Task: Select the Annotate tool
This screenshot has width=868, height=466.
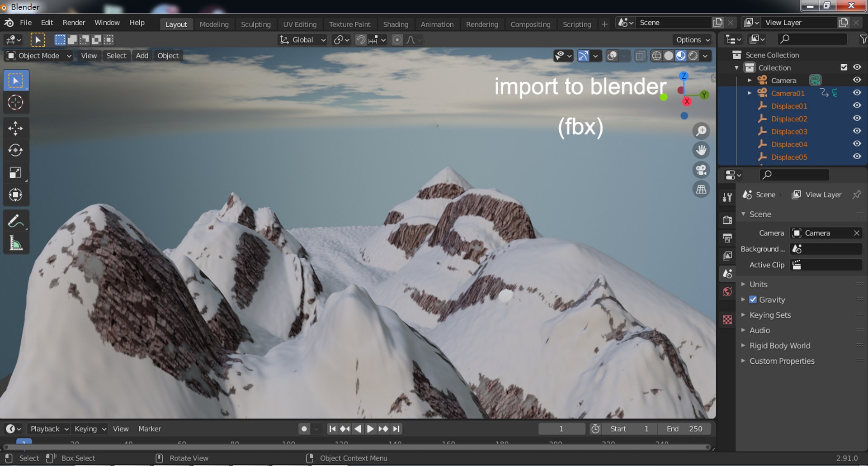Action: pos(16,221)
